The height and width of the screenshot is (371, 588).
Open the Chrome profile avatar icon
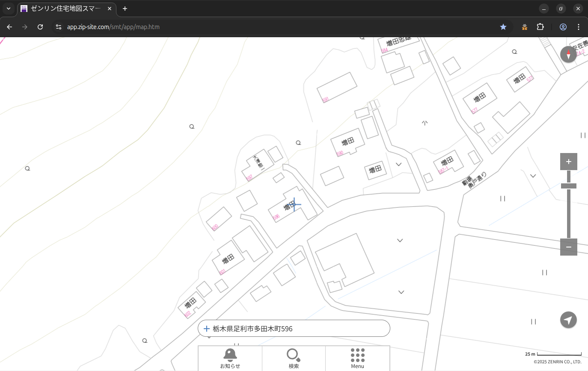pos(563,27)
